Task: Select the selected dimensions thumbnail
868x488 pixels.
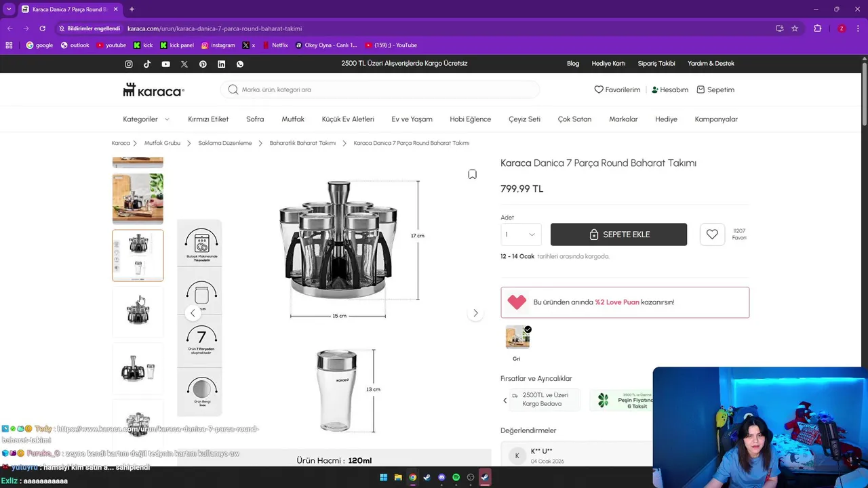Action: click(138, 256)
